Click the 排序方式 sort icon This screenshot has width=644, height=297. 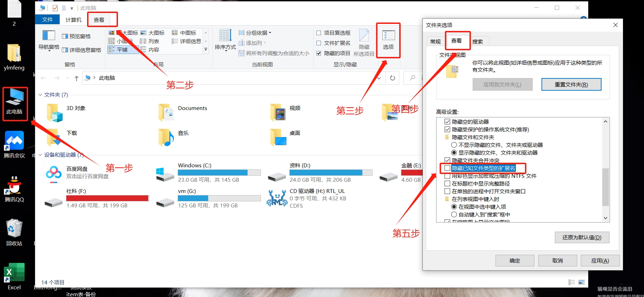pos(225,40)
